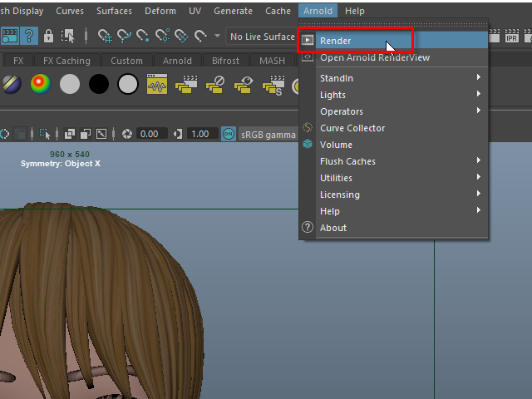Image resolution: width=532 pixels, height=399 pixels.
Task: Click Open Arnold RenderView
Action: pyautogui.click(x=374, y=57)
